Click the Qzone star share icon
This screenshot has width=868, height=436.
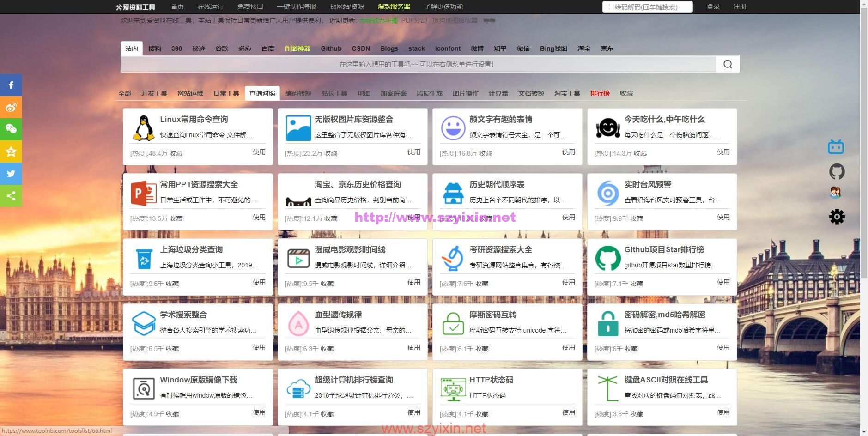click(x=11, y=151)
